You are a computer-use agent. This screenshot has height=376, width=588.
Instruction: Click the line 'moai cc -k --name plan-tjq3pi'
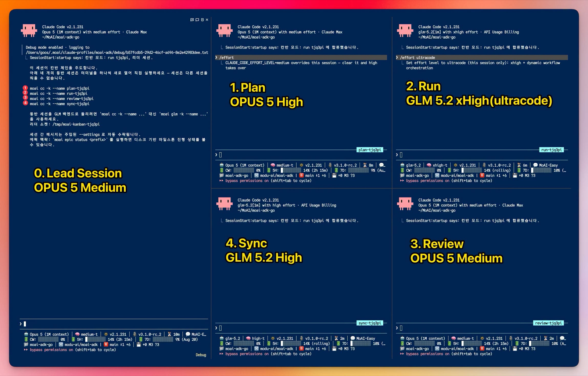coord(60,88)
